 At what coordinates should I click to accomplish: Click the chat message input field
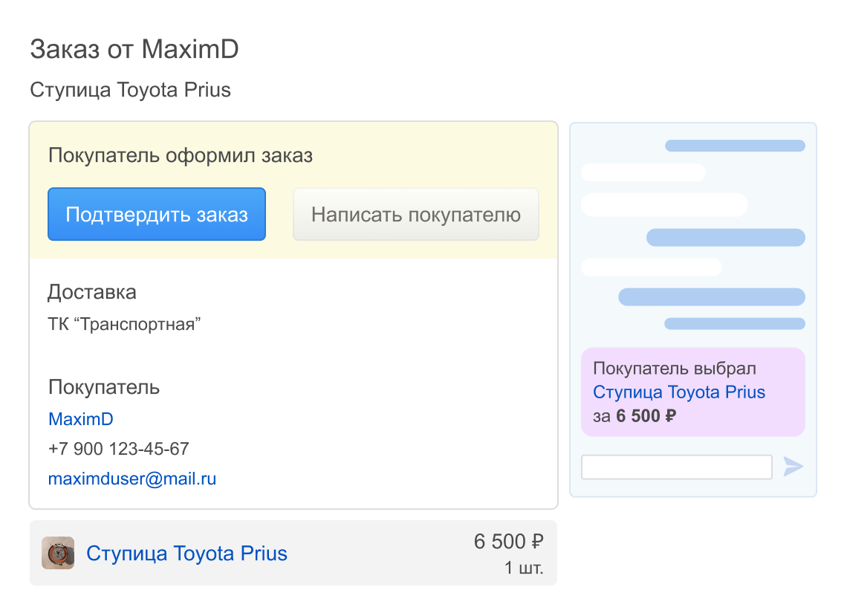(676, 467)
